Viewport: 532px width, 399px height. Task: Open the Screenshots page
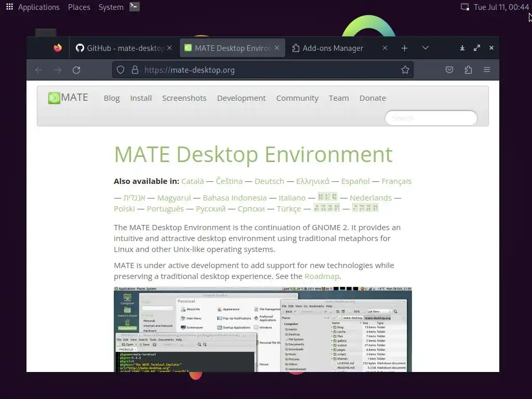184,98
